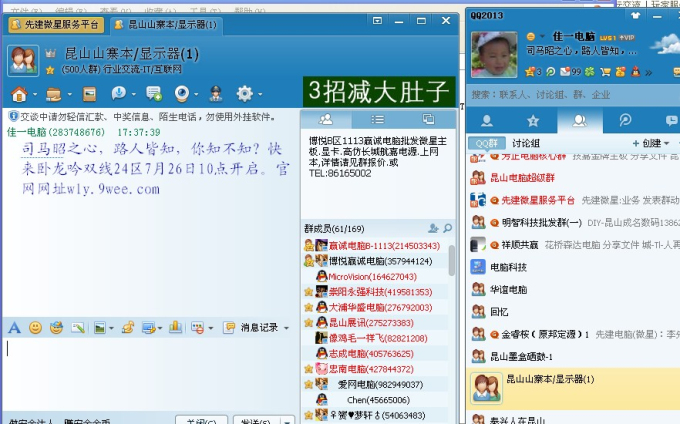Open the emoticon picker smiley icon
680x424 pixels.
(35, 327)
